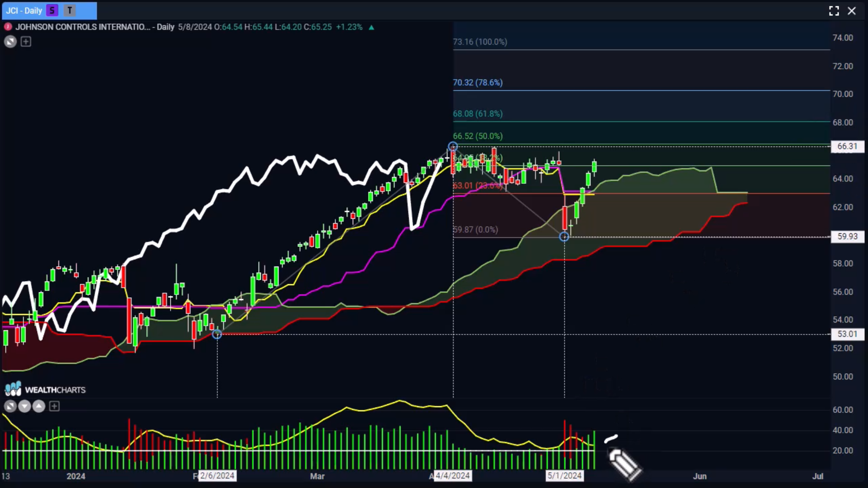The height and width of the screenshot is (488, 868).
Task: Click the Jul label on the time axis
Action: [818, 476]
